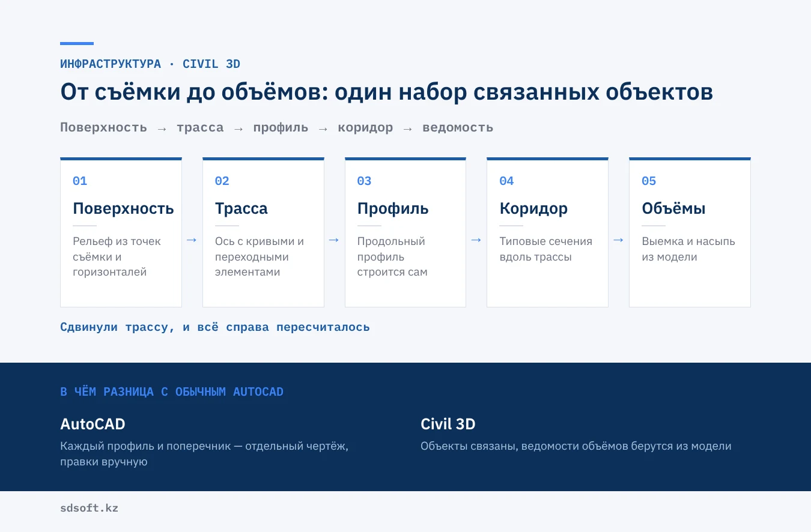Select the "Поверхность" card heading
This screenshot has width=811, height=532.
pos(123,208)
